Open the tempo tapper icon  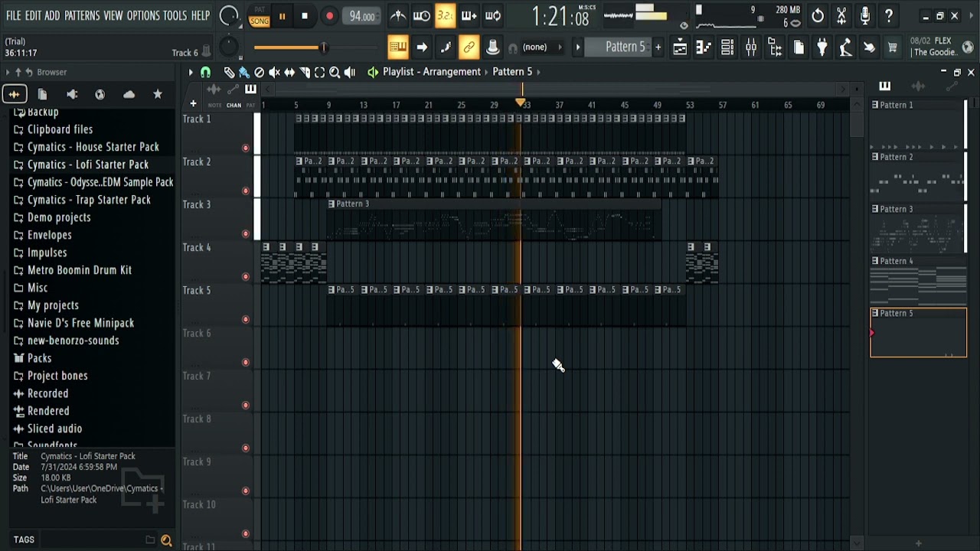click(845, 47)
